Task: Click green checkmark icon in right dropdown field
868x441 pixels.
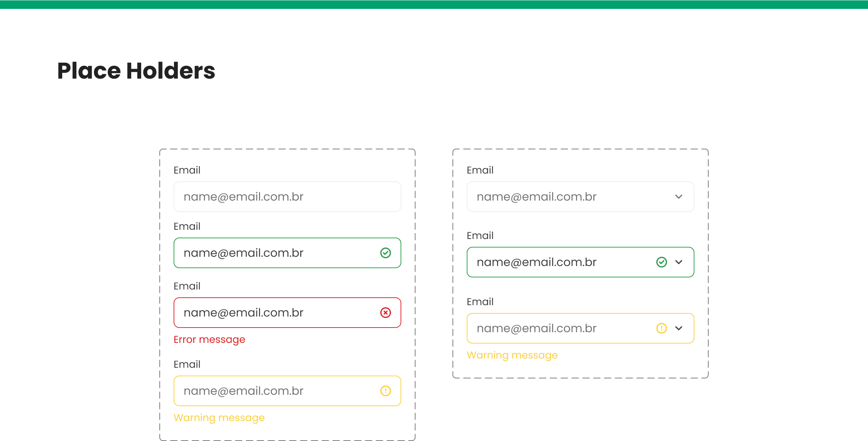Action: [661, 262]
